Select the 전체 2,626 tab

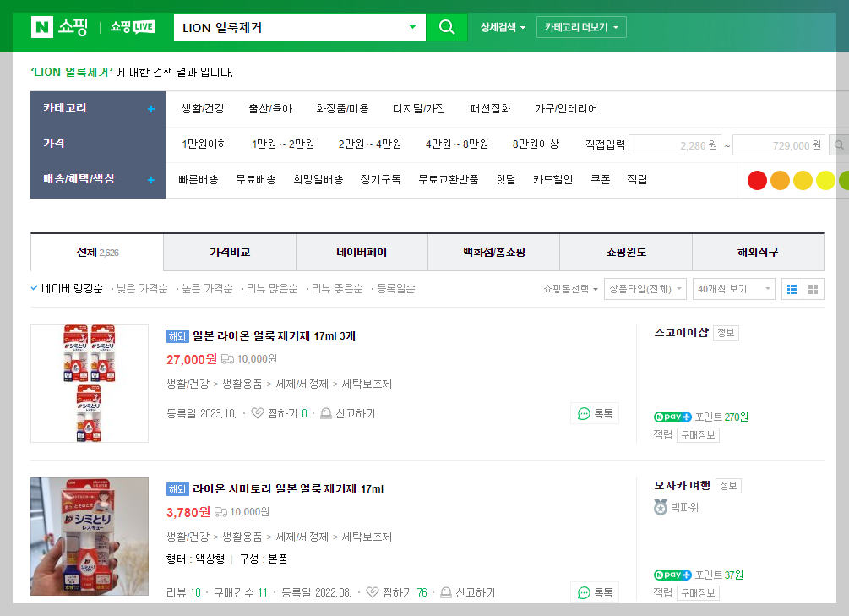point(97,253)
